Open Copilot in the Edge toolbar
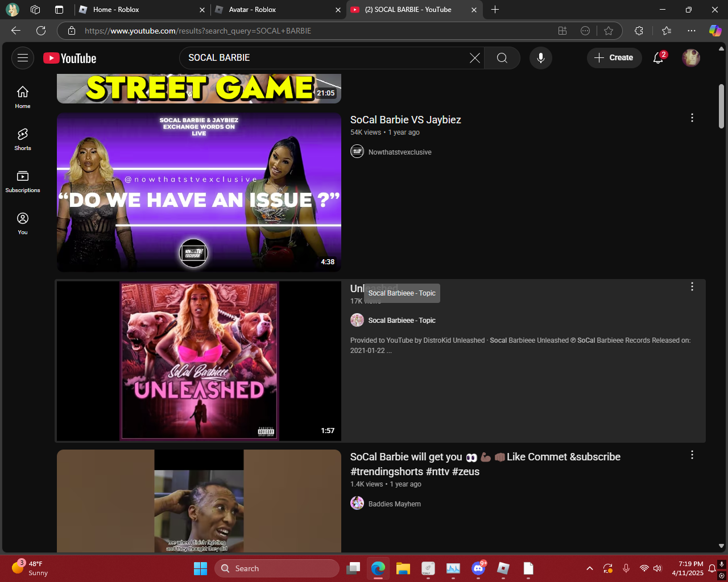The height and width of the screenshot is (582, 728). pos(715,31)
